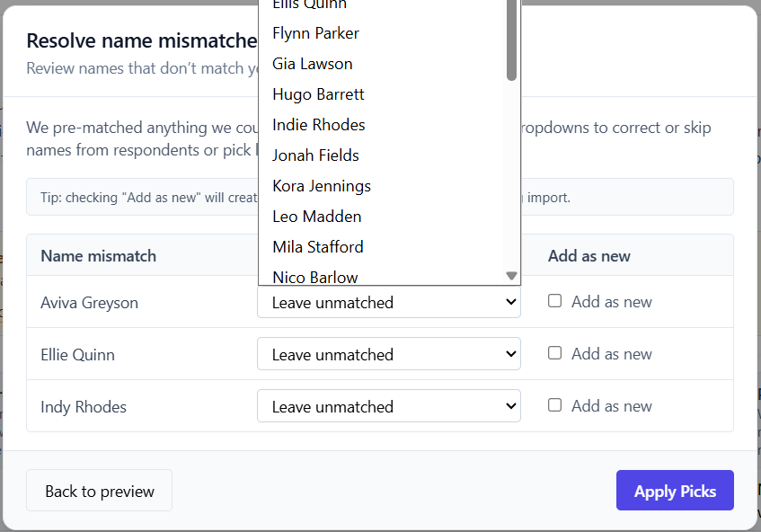Image resolution: width=761 pixels, height=532 pixels.
Task: Enable 'Add as new' for Ellie Quinn
Action: pyautogui.click(x=556, y=354)
